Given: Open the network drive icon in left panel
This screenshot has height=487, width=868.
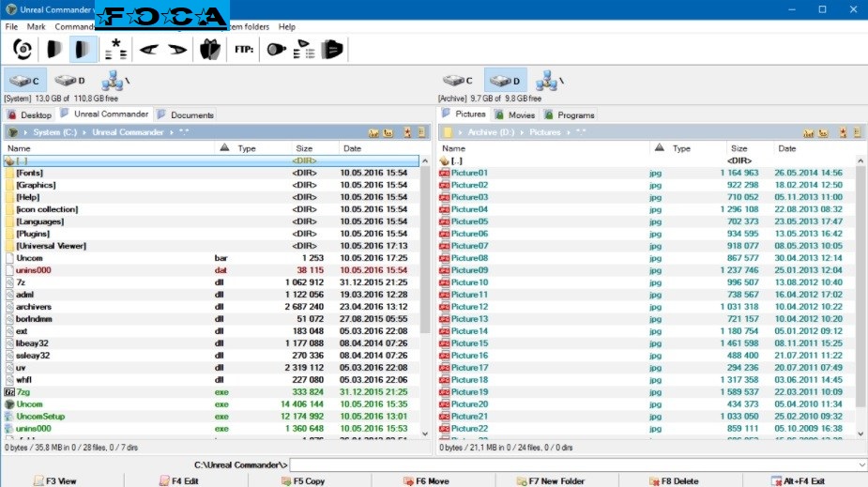Looking at the screenshot, I should coord(115,81).
